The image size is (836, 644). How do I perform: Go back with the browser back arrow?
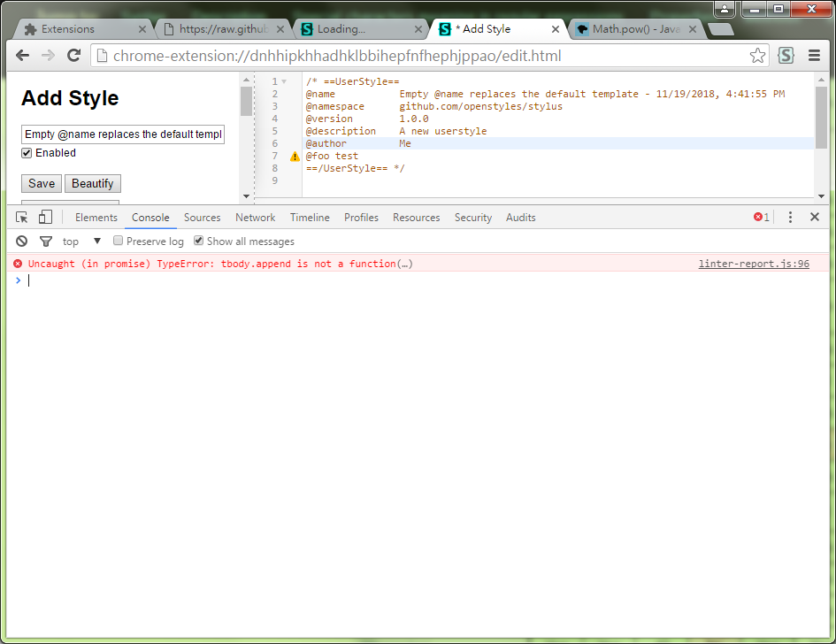tap(22, 56)
